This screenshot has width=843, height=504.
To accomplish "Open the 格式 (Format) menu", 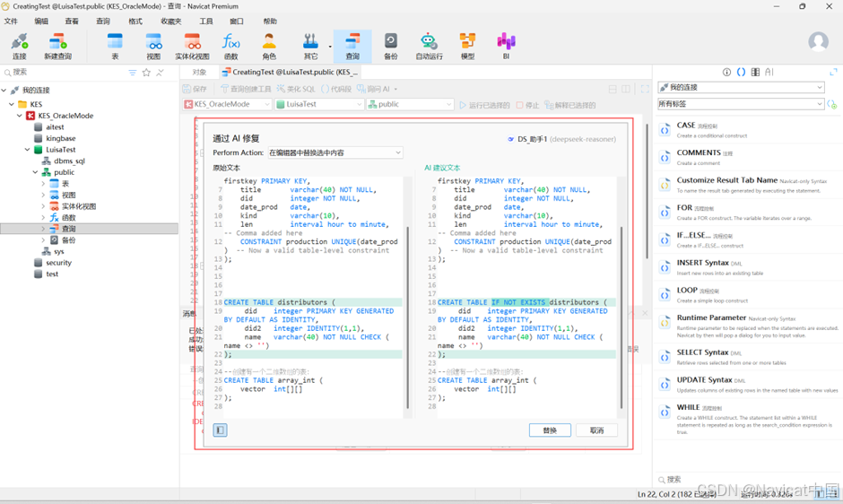I will 135,22.
